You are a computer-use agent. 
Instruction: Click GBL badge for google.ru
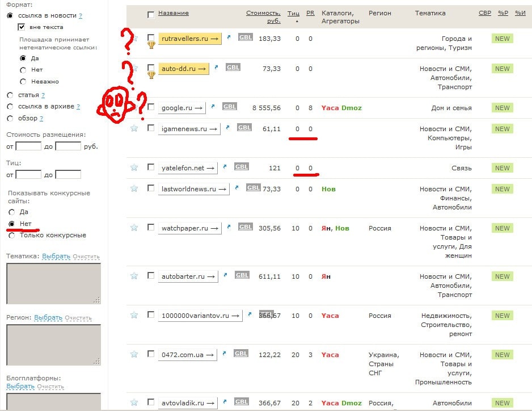[x=229, y=106]
